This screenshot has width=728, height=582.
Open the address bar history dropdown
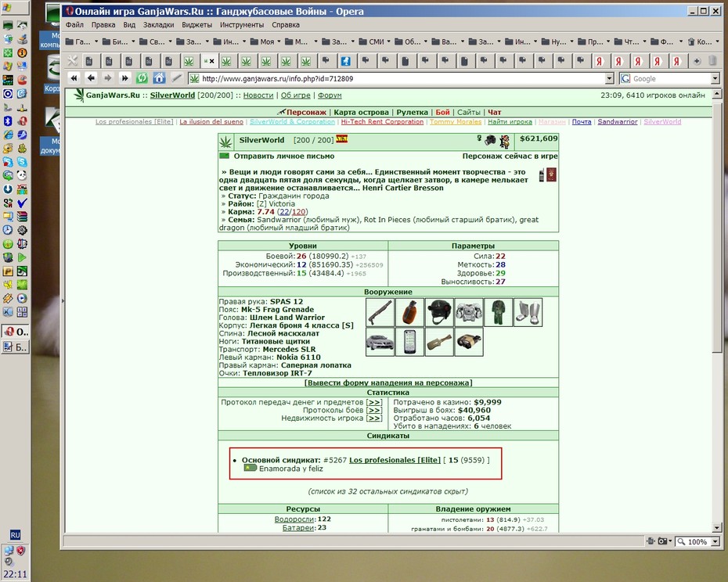[x=610, y=79]
